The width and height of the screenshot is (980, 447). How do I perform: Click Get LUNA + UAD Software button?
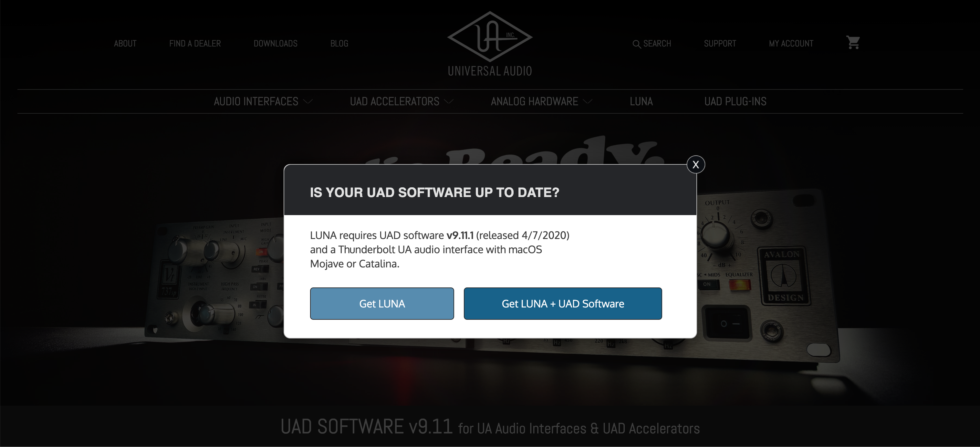pyautogui.click(x=563, y=304)
